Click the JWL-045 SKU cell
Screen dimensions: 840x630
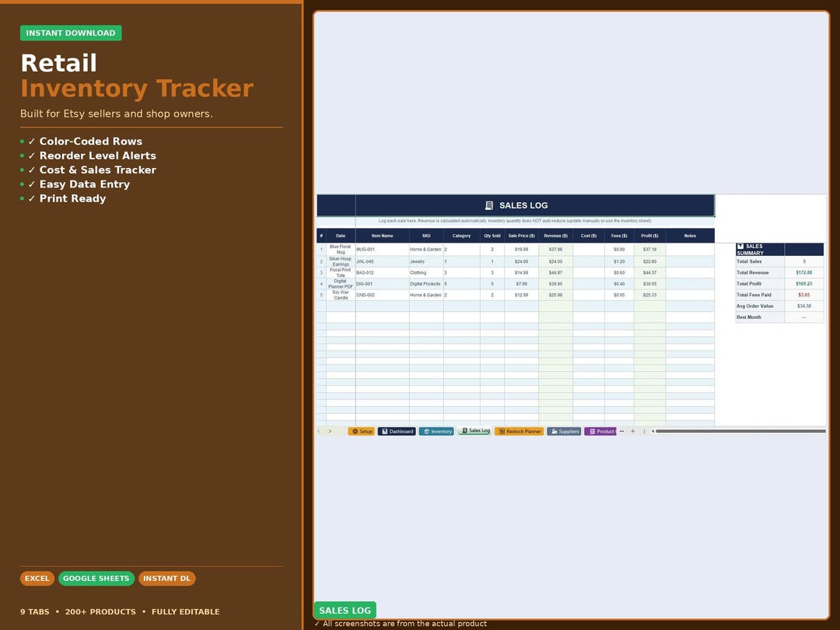383,261
